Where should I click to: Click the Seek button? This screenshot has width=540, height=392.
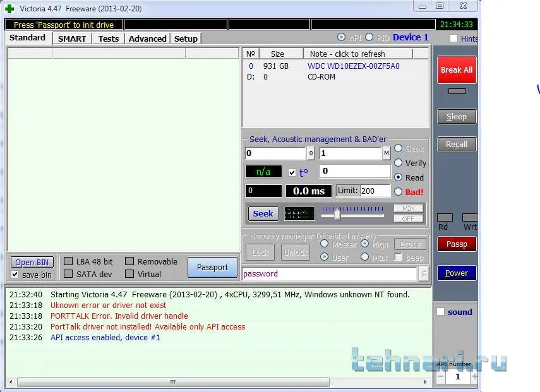click(x=263, y=214)
